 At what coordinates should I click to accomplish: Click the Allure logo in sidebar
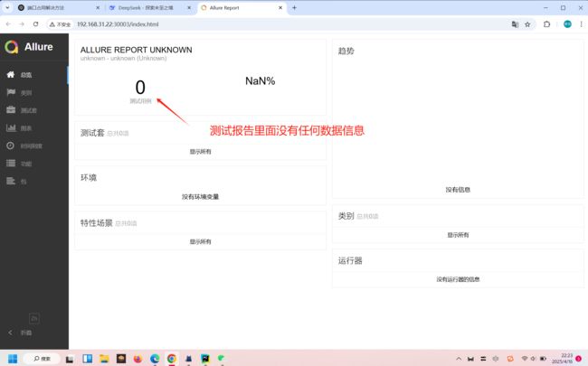coord(12,47)
